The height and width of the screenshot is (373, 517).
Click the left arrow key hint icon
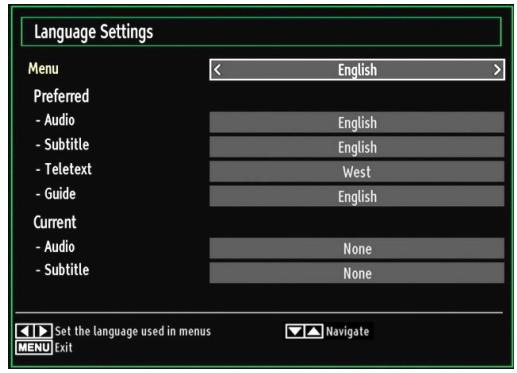click(x=24, y=331)
